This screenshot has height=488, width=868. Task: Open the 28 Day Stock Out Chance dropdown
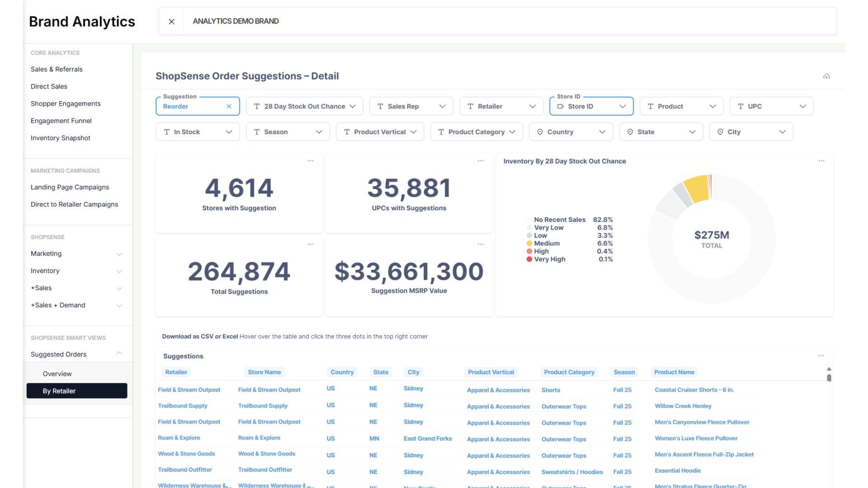pyautogui.click(x=304, y=107)
